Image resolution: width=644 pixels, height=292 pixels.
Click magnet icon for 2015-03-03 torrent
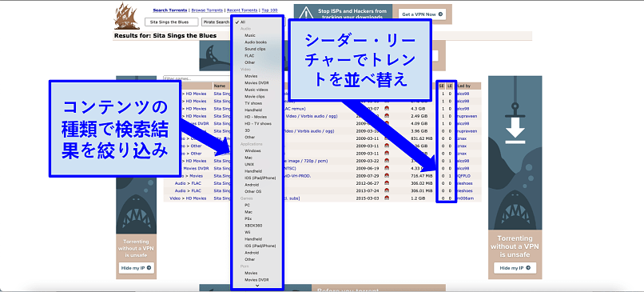coord(386,198)
